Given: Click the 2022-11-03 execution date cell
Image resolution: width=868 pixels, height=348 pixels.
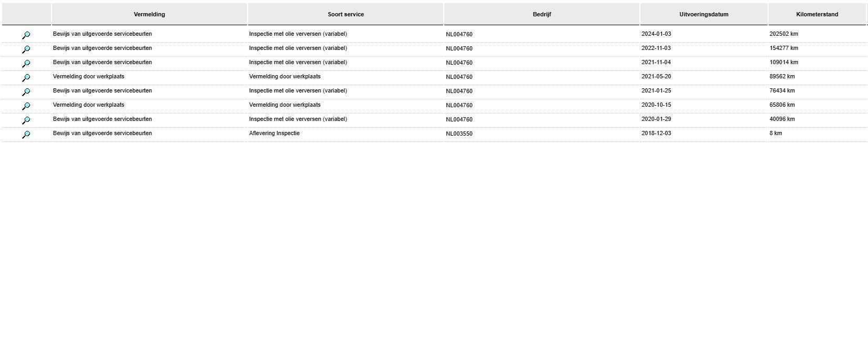Looking at the screenshot, I should pos(656,48).
